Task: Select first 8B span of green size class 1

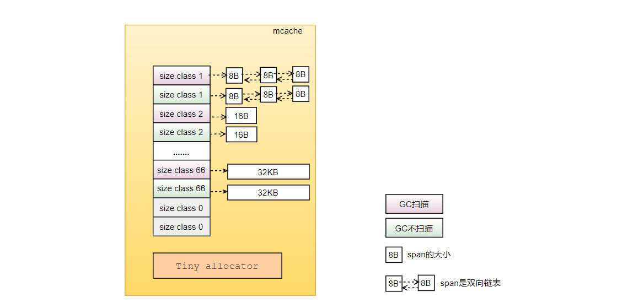Action: (234, 96)
